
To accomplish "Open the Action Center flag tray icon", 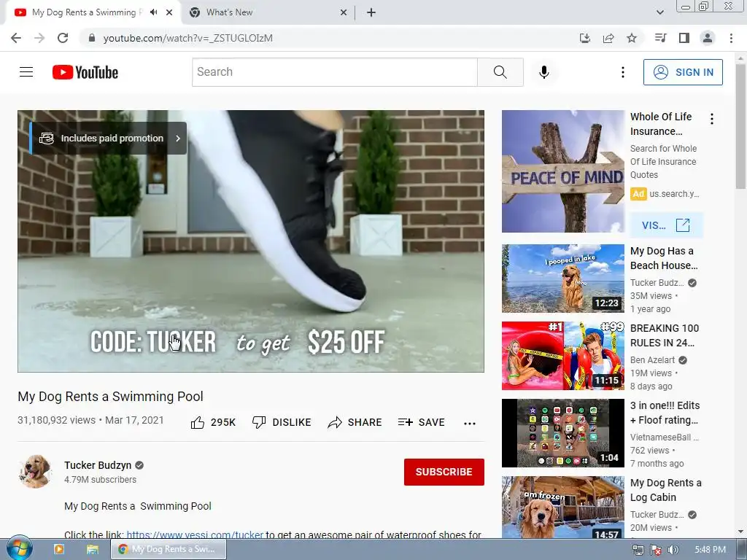I will (x=656, y=550).
